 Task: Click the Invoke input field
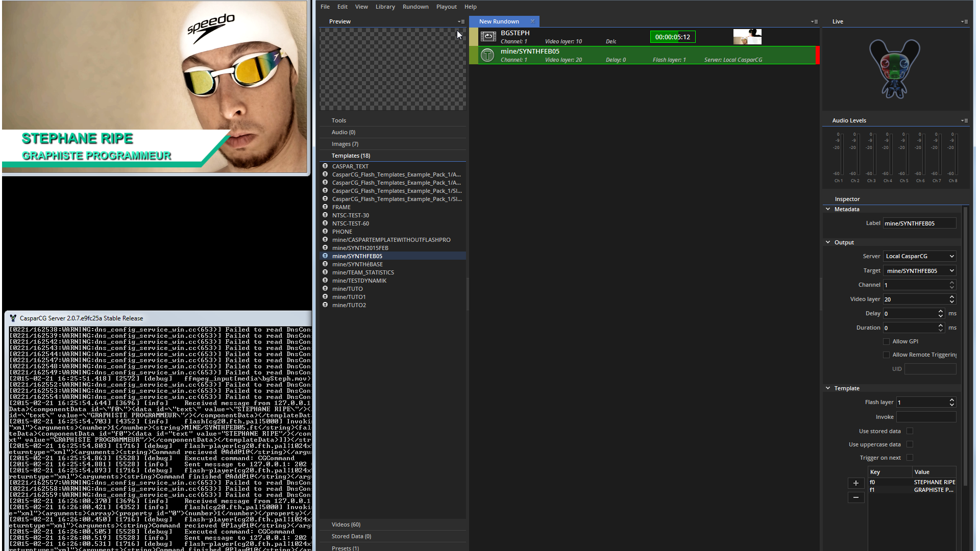926,417
